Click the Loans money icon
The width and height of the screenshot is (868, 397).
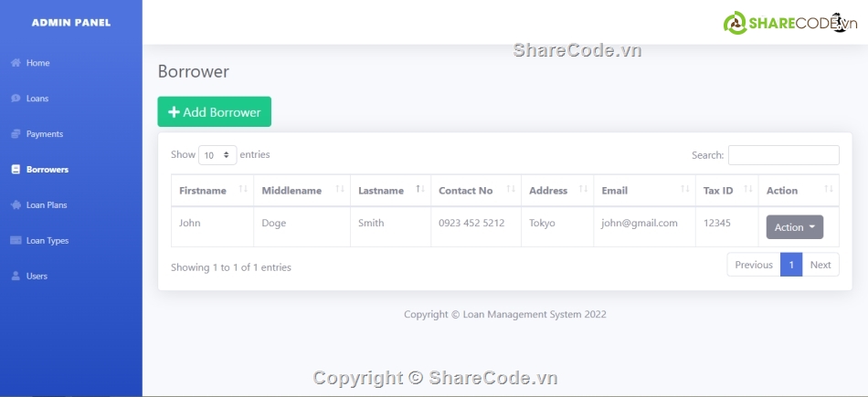pyautogui.click(x=16, y=99)
